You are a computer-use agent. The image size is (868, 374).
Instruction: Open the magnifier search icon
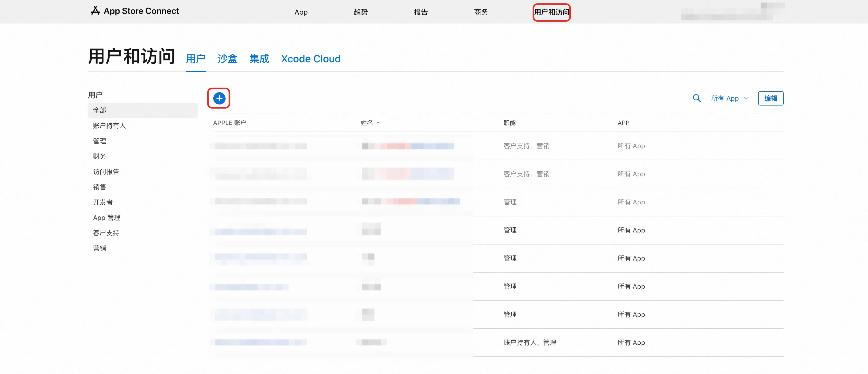click(697, 98)
